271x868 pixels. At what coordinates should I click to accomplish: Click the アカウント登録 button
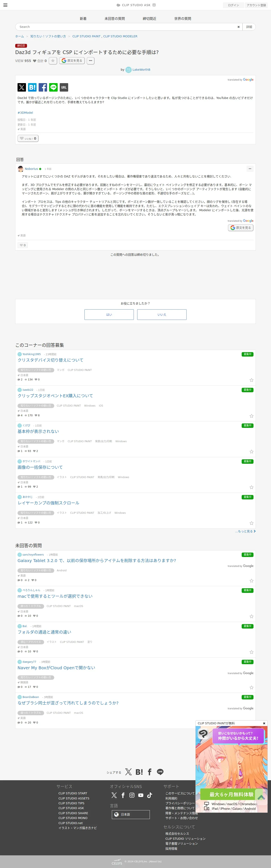pyautogui.click(x=256, y=5)
